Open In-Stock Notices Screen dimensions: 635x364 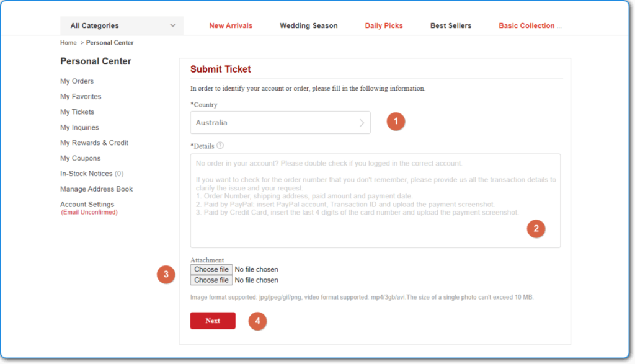(87, 174)
